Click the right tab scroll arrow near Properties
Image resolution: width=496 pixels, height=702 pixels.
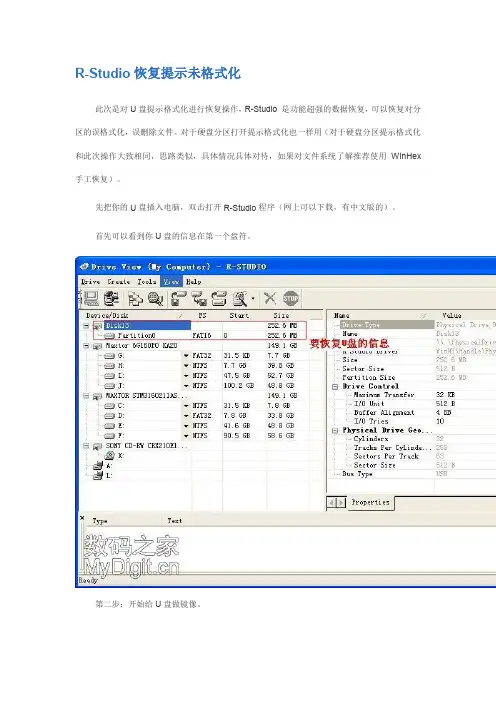(x=341, y=503)
